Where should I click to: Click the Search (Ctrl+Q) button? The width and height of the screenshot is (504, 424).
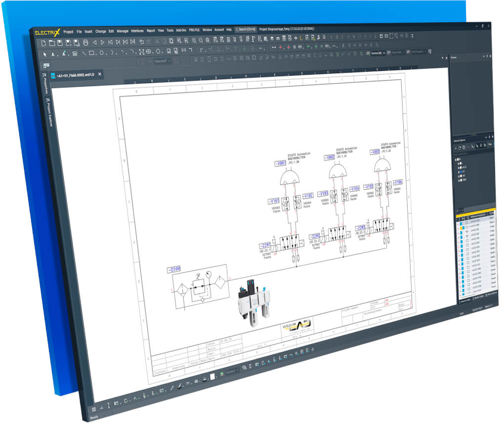coord(246,29)
